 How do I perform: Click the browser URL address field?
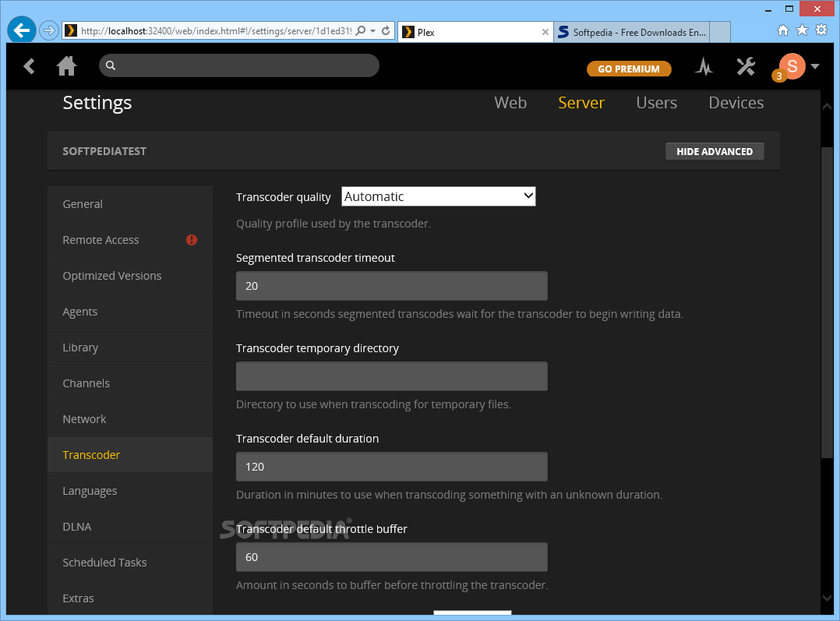216,31
